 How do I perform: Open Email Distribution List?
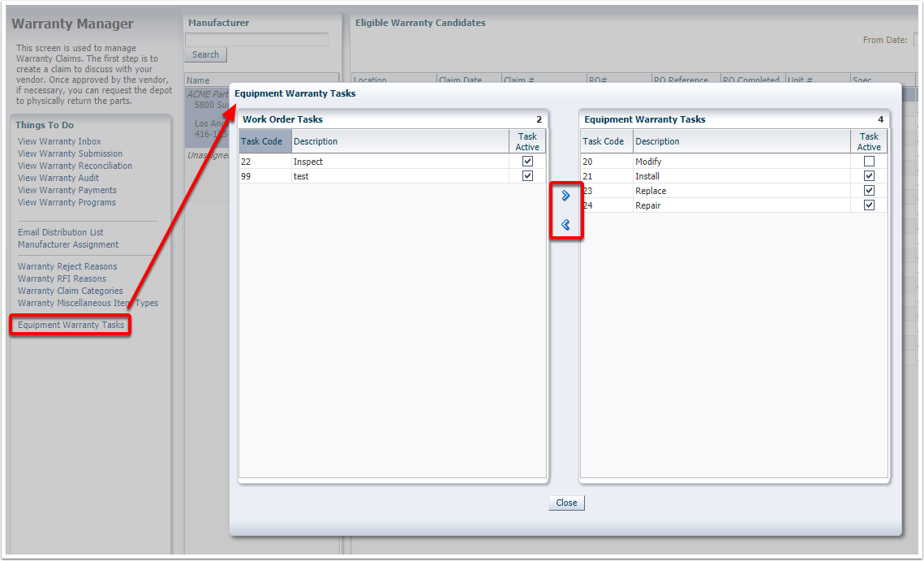(61, 232)
